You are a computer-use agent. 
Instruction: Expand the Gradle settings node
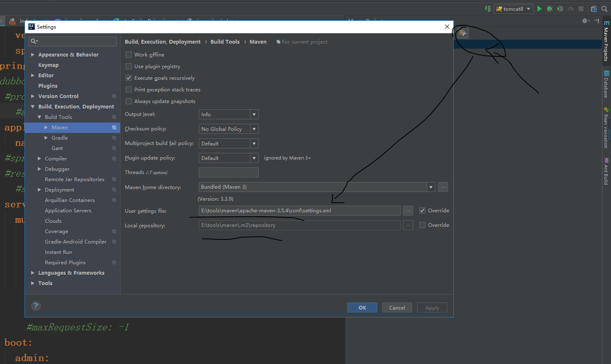46,138
